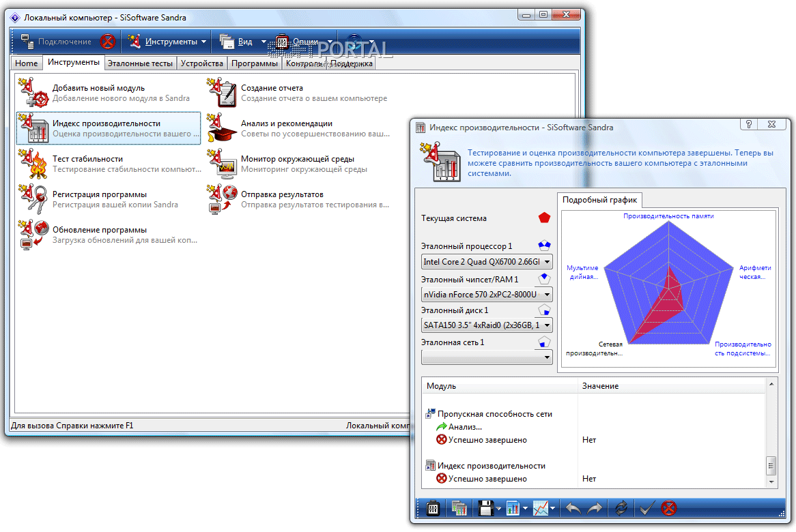
Task: Click the refresh arrows icon in dialog toolbar
Action: (621, 507)
